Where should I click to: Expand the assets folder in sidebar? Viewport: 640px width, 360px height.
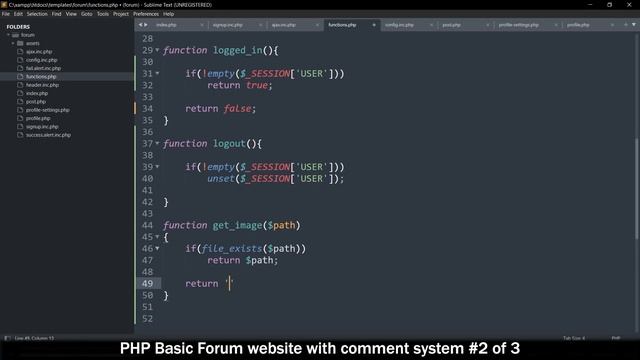coord(13,43)
